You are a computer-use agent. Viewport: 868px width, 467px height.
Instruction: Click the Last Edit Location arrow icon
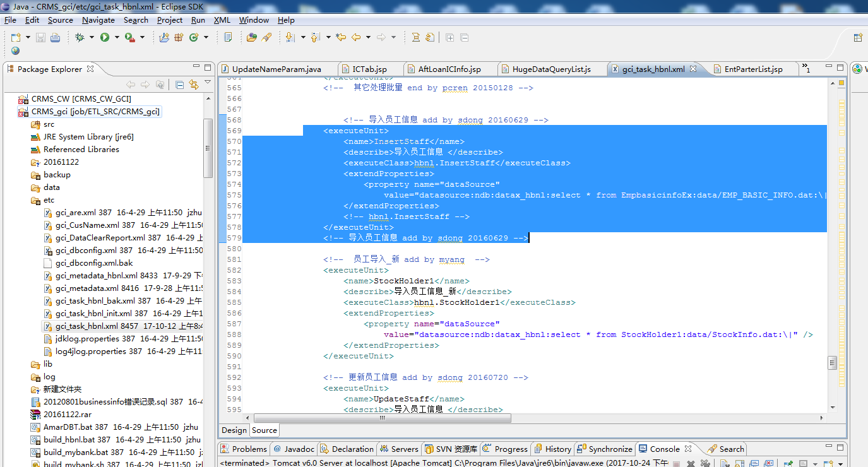341,38
